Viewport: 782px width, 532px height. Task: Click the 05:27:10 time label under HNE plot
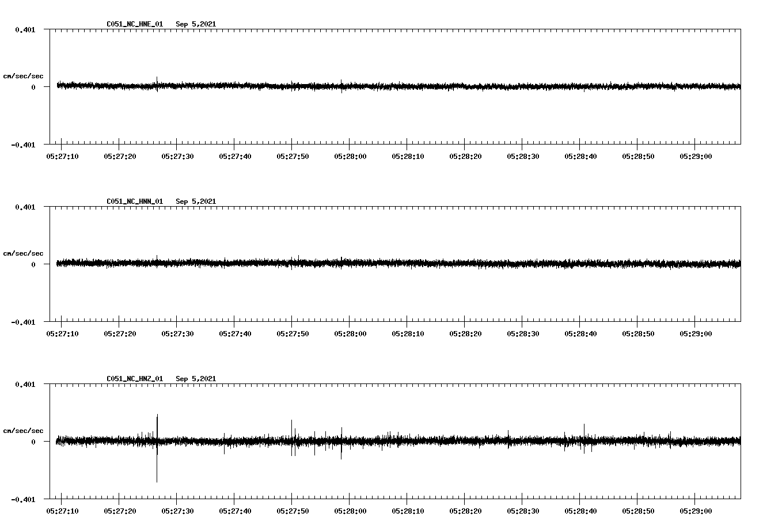point(62,157)
